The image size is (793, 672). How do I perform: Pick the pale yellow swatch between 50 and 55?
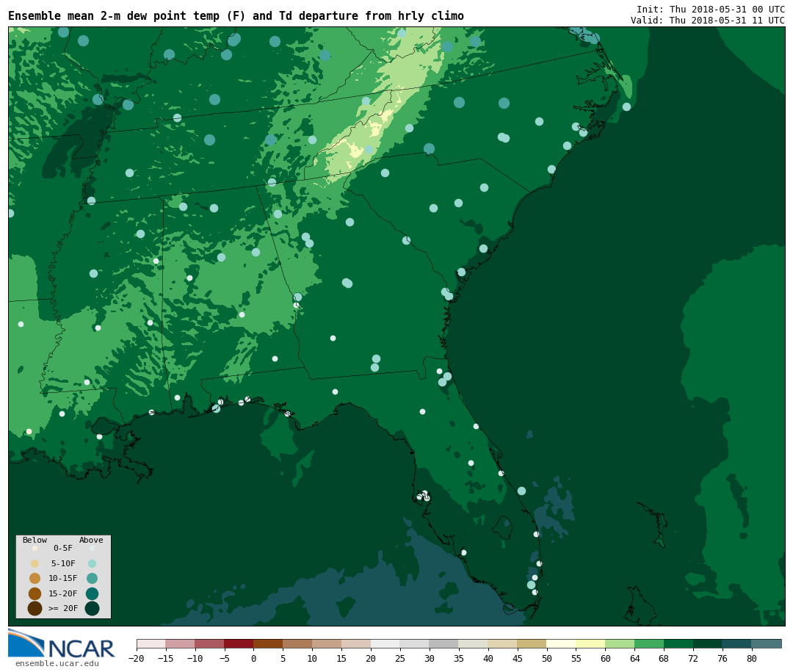coord(562,643)
